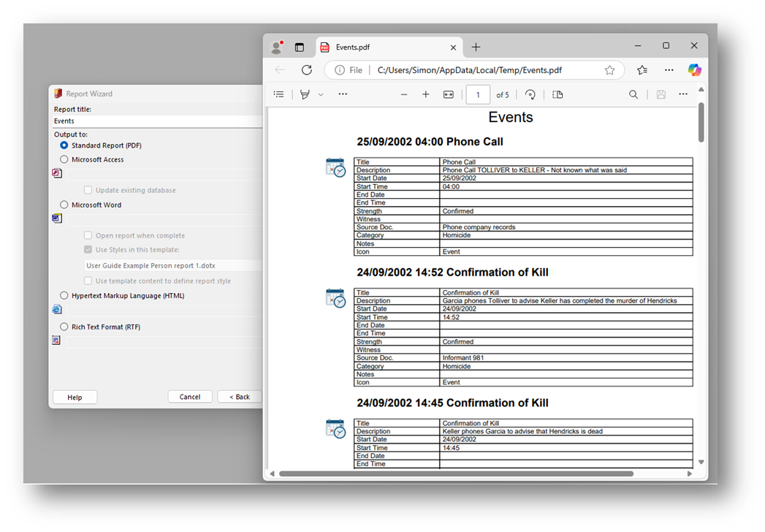
Task: Zoom in with the plus icon
Action: click(x=426, y=94)
